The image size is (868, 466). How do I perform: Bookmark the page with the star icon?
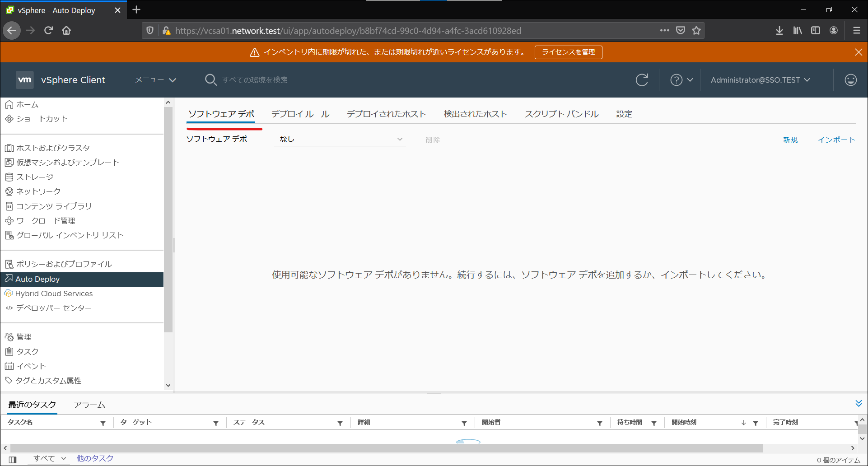(696, 30)
